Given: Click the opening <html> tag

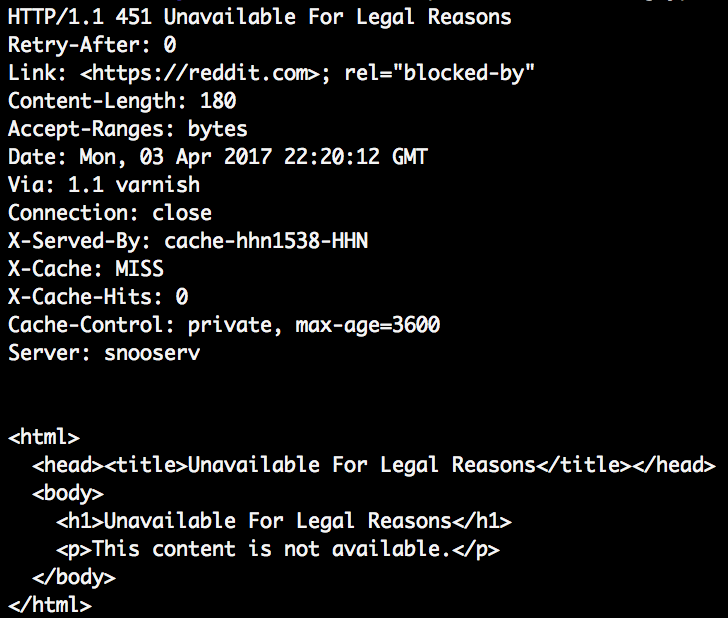Looking at the screenshot, I should 44,437.
